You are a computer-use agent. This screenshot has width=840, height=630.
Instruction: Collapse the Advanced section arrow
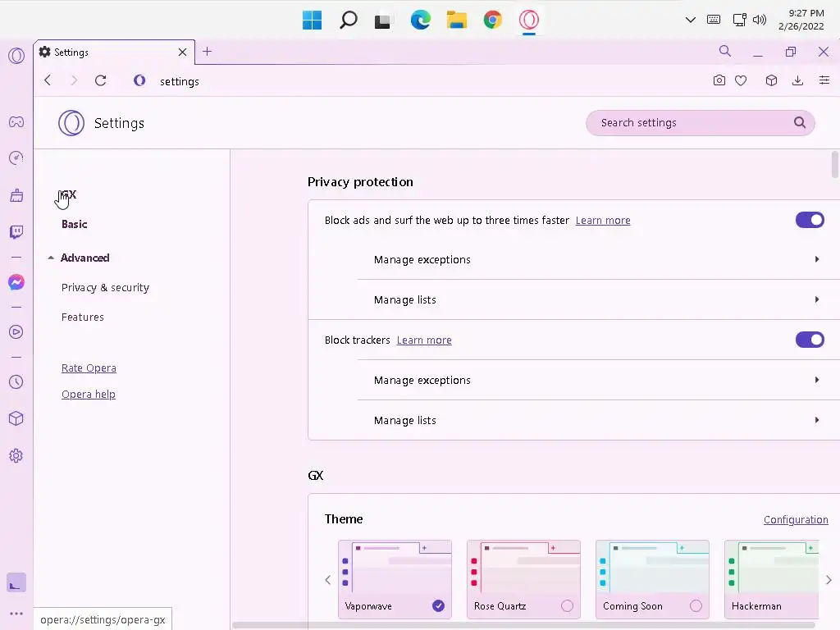[51, 258]
